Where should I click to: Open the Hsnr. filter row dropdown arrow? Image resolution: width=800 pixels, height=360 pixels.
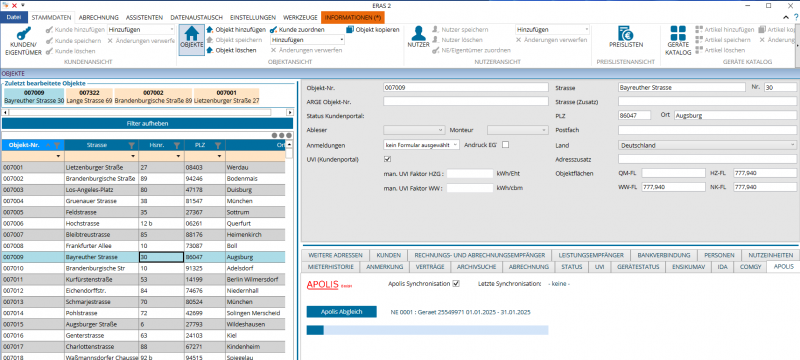coord(179,156)
